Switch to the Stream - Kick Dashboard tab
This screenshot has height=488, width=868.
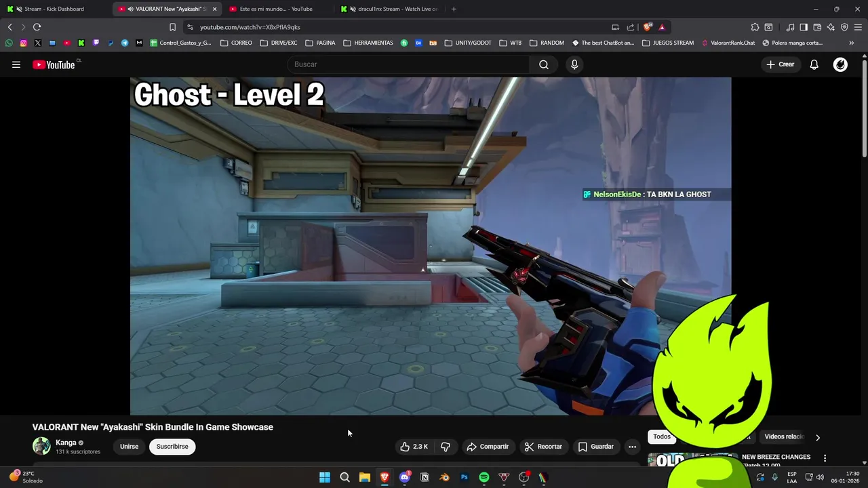tap(54, 9)
